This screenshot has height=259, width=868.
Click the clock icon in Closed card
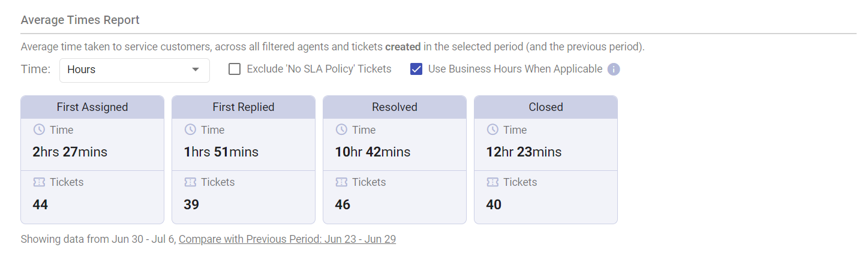(x=492, y=129)
